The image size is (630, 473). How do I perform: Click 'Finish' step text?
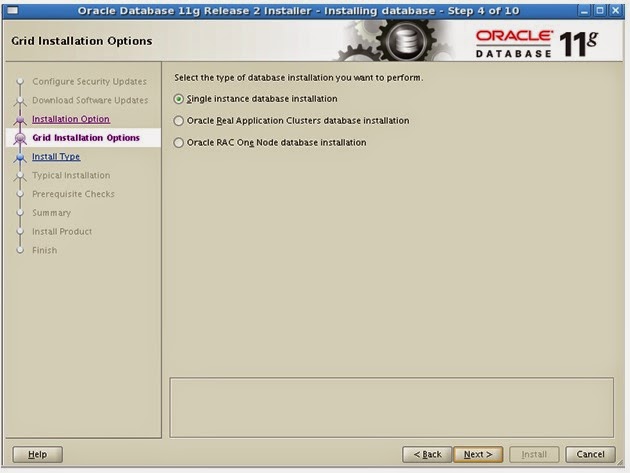tap(45, 250)
